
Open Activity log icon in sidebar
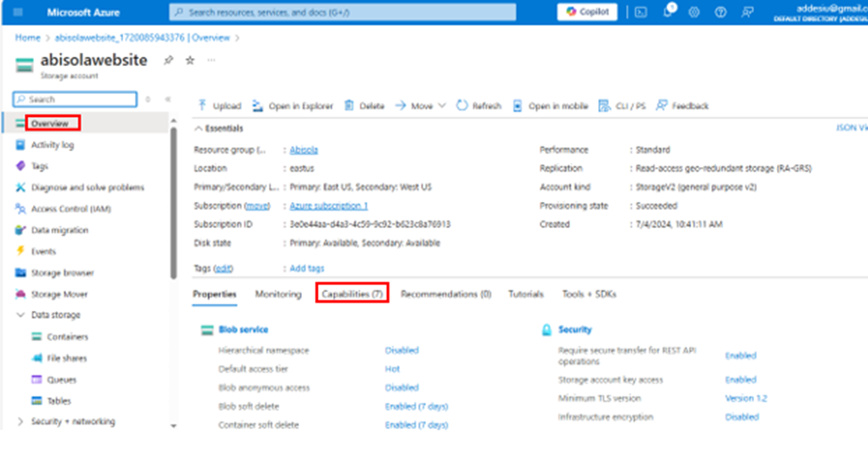click(x=21, y=145)
